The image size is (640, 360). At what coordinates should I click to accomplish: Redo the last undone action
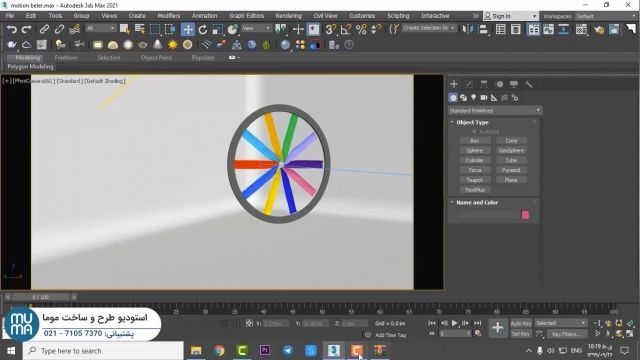coord(27,29)
